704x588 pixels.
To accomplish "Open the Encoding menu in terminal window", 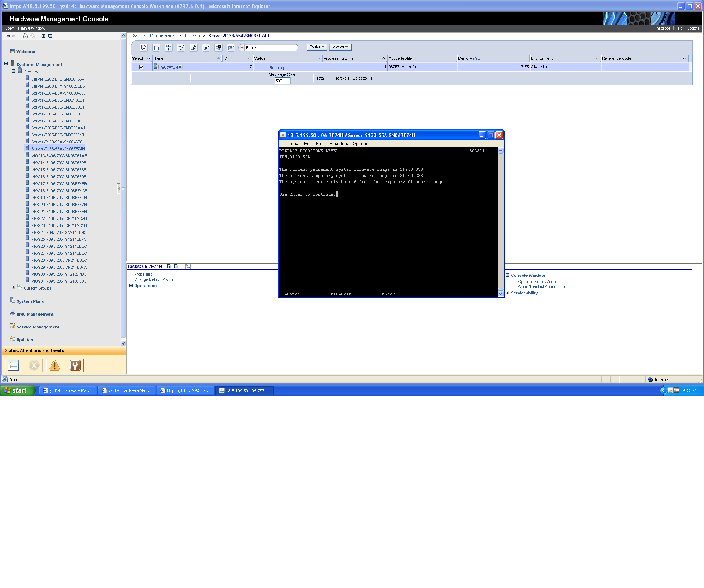I will coord(338,144).
